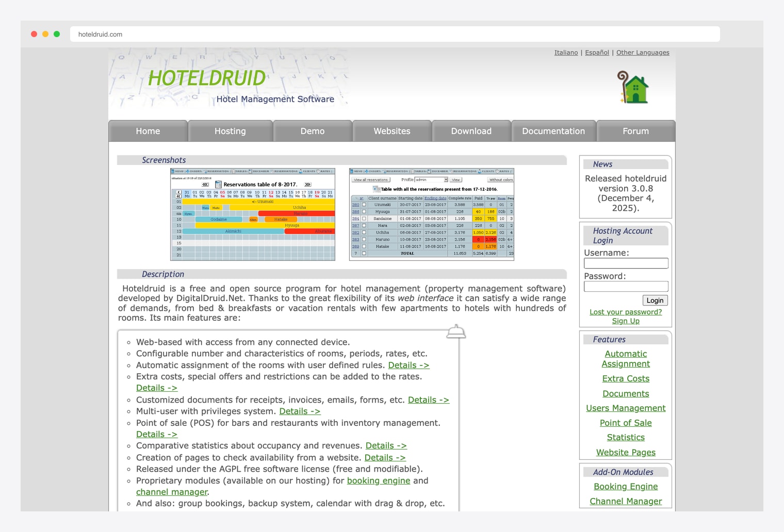Switch to the Download tab

(471, 131)
